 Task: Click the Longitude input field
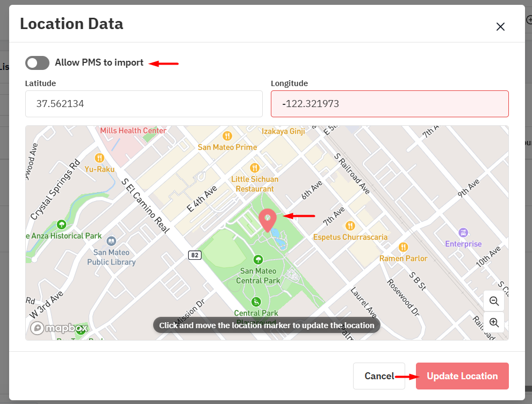pyautogui.click(x=390, y=104)
